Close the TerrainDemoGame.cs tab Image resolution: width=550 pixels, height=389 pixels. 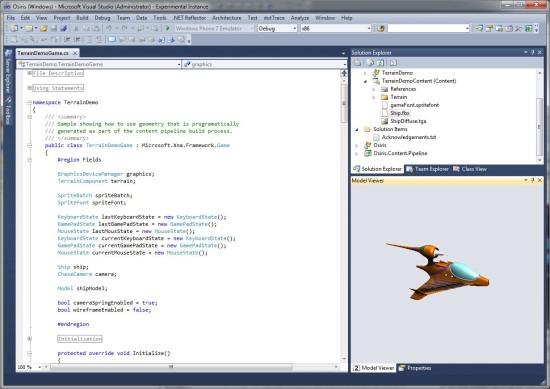[75, 53]
